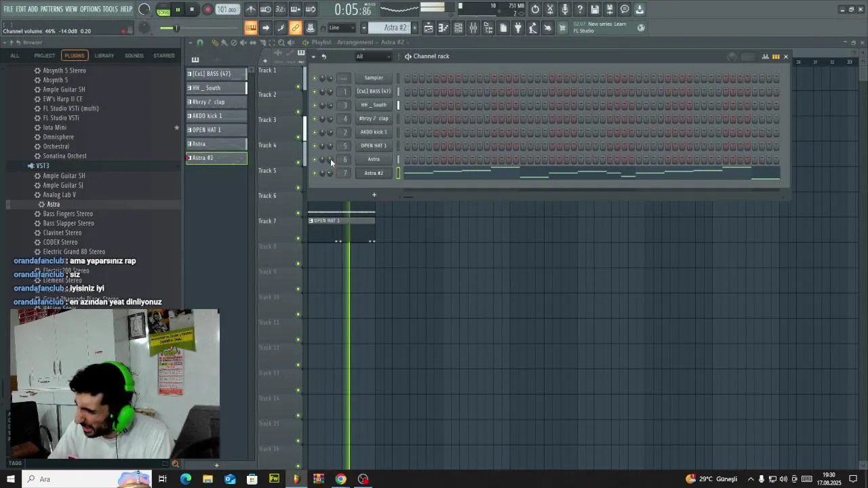Switch browser to PLUGINS tab
This screenshot has height=488, width=868.
pyautogui.click(x=75, y=56)
